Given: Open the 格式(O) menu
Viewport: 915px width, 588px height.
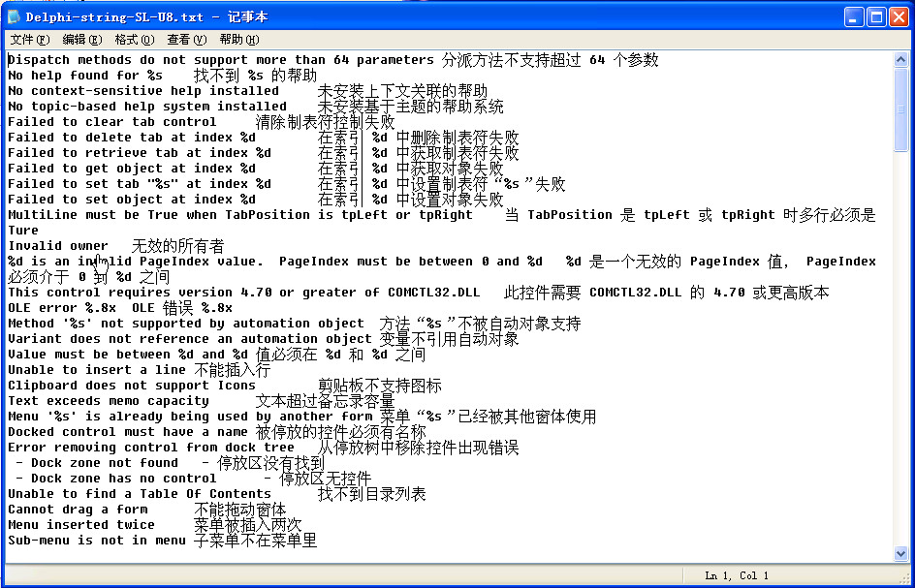Looking at the screenshot, I should click(x=134, y=40).
